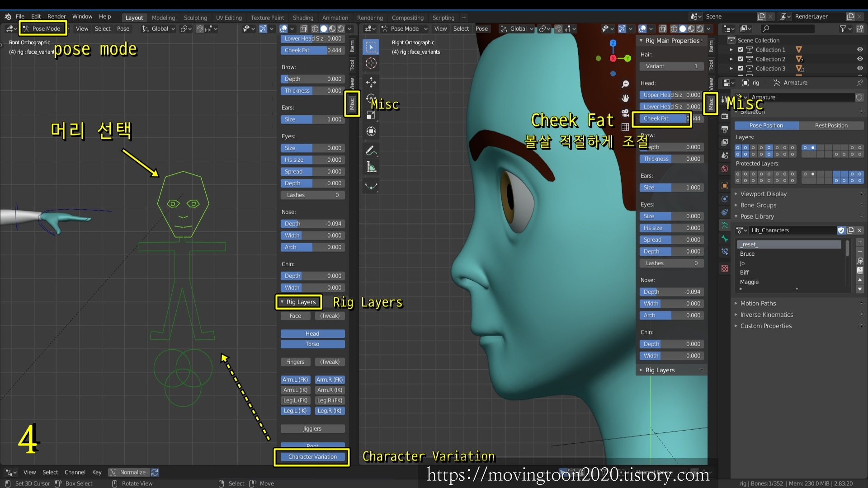Select the Cursor tool in toolbar

click(371, 63)
